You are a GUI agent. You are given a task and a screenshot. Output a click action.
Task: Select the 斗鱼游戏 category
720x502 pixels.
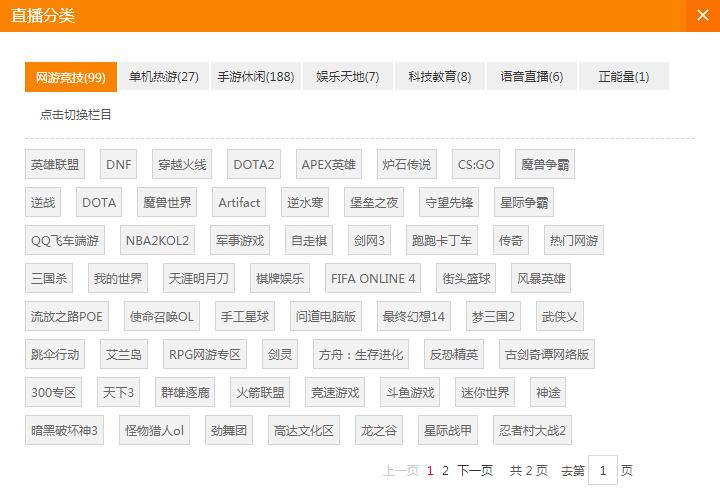410,392
